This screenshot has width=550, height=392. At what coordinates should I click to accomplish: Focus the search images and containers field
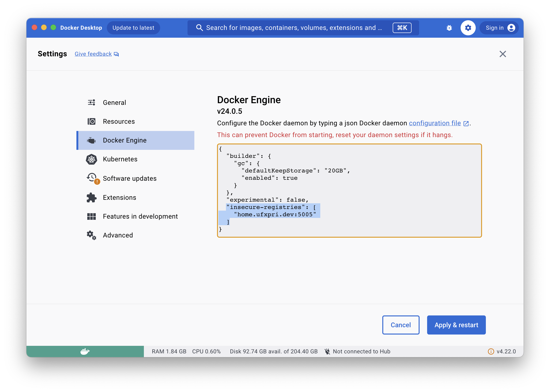coord(294,28)
